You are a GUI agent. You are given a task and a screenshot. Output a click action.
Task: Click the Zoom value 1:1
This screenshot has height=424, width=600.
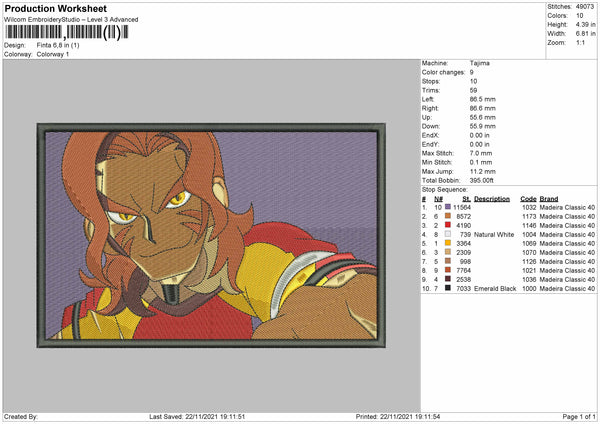point(580,42)
